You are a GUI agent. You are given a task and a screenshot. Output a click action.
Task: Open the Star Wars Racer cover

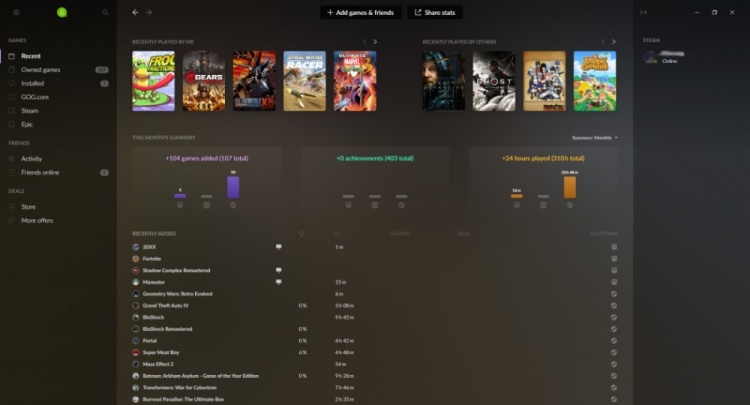(x=305, y=81)
